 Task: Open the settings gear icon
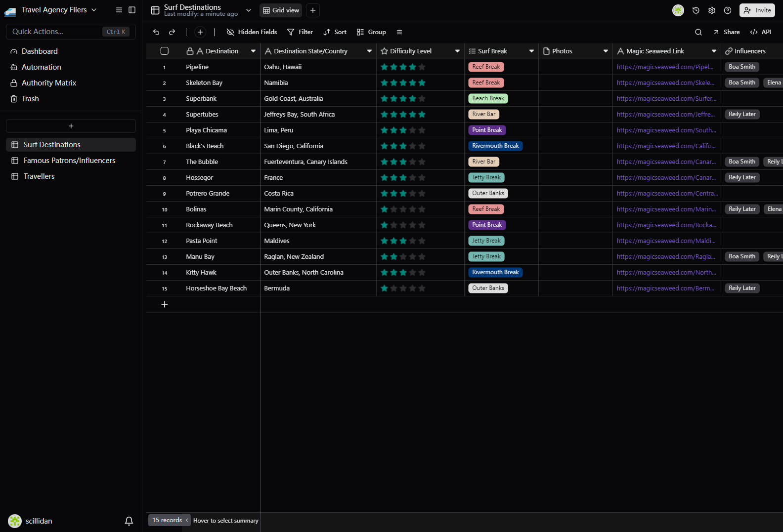712,10
